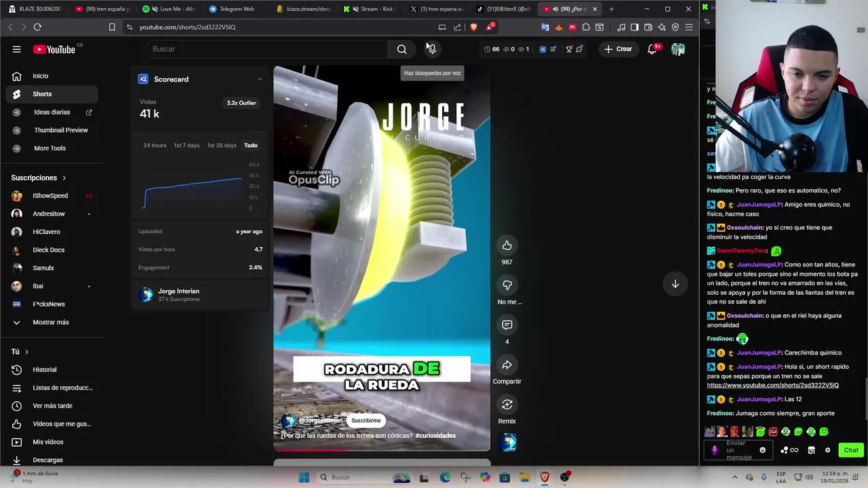Switch to the Stream - Kick tab
868x488 pixels.
(x=370, y=9)
